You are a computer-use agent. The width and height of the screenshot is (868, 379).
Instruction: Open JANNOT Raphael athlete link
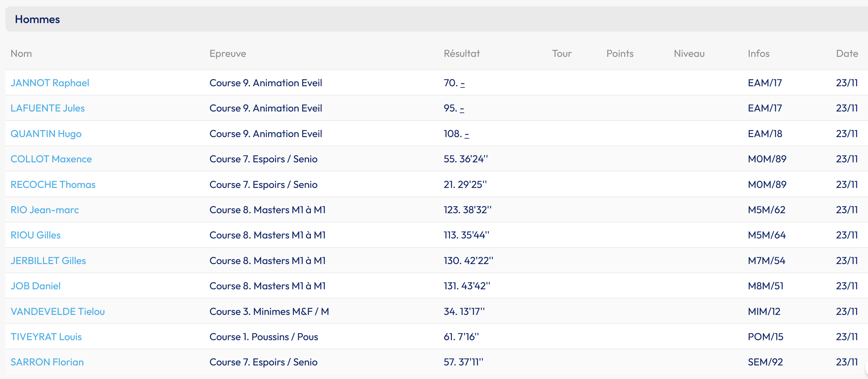click(x=50, y=83)
